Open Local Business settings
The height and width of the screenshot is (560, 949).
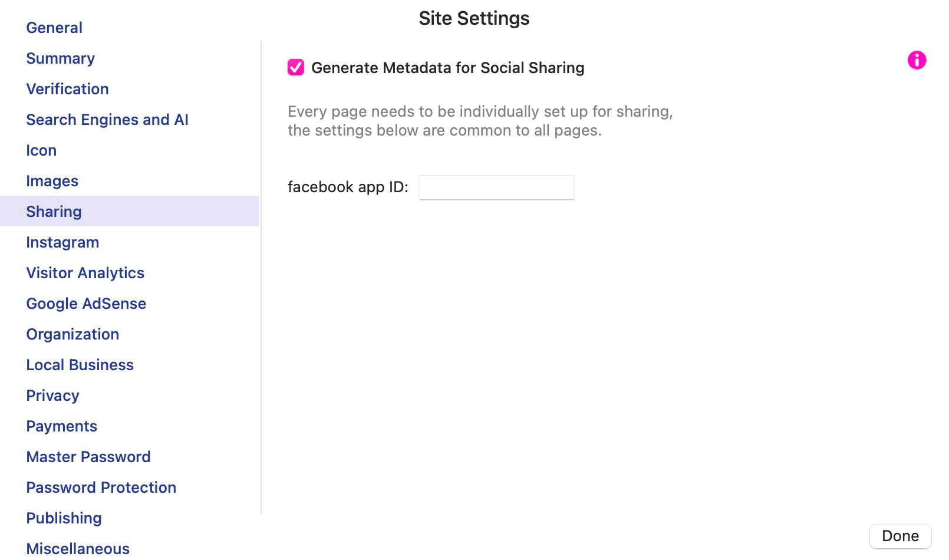tap(80, 365)
